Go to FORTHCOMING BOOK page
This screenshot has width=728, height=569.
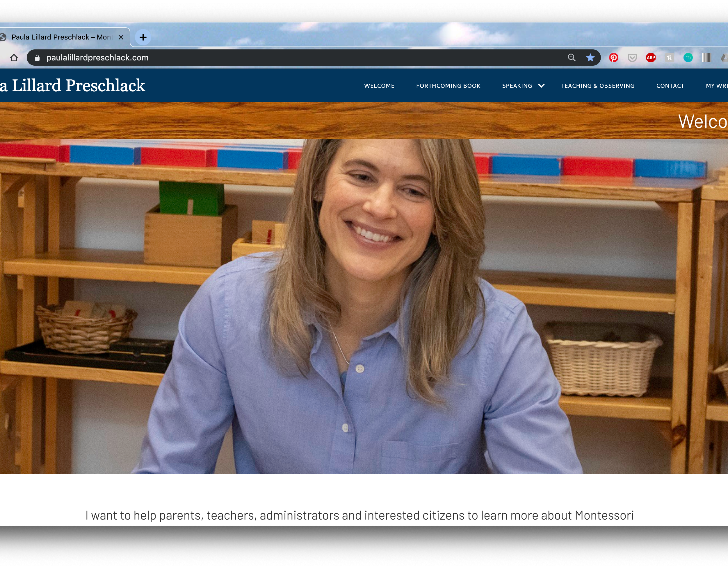pyautogui.click(x=448, y=86)
